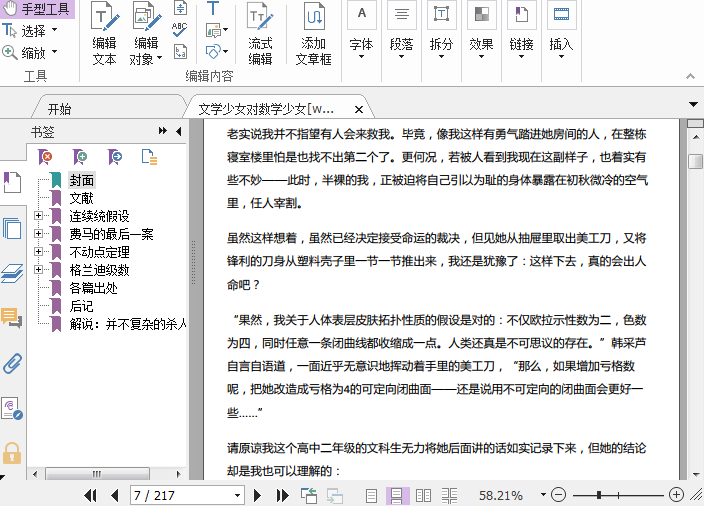Screen dimensions: 704x506
Task: Click the page number input field
Action: pyautogui.click(x=180, y=495)
